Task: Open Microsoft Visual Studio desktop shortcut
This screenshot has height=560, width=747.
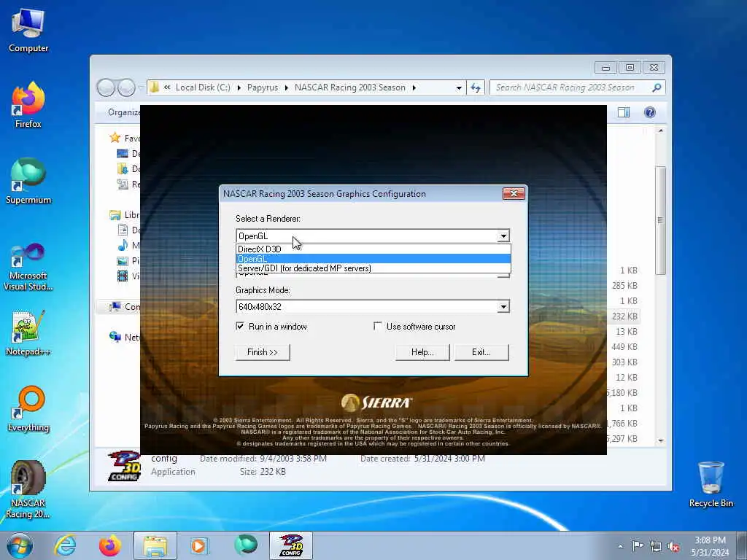Action: (28, 267)
